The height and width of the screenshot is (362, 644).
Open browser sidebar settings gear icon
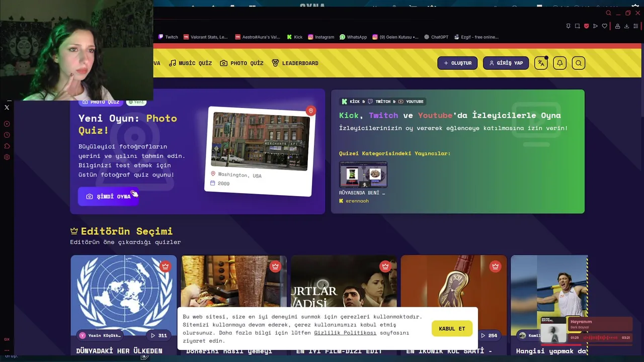[7, 157]
